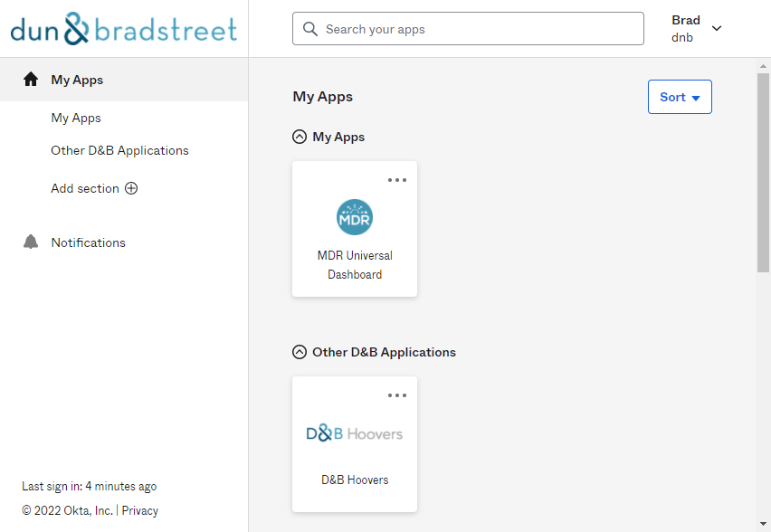Click the My Apps page heading
The width and height of the screenshot is (771, 532).
(x=322, y=97)
